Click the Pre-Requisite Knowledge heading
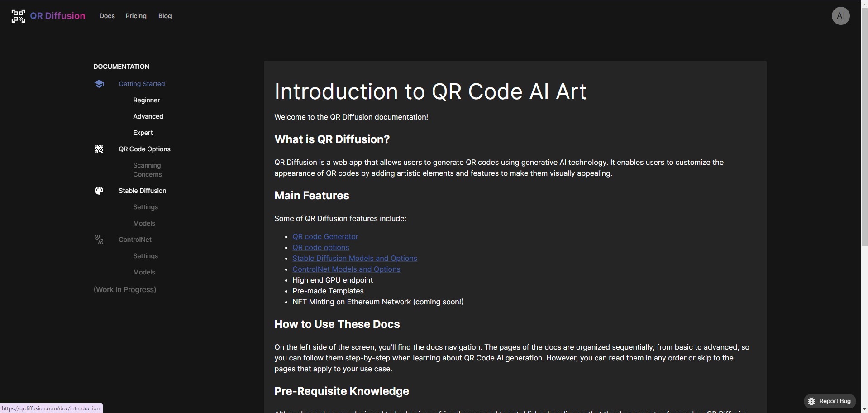Image resolution: width=868 pixels, height=413 pixels. (342, 391)
